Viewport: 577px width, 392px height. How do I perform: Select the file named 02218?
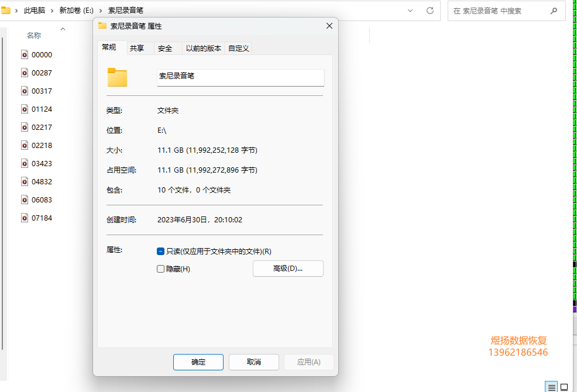coord(42,145)
